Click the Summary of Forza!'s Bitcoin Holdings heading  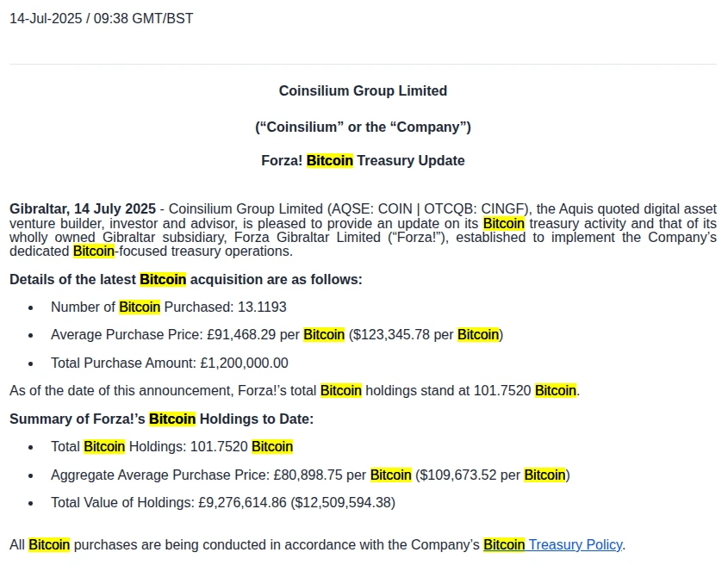161,419
